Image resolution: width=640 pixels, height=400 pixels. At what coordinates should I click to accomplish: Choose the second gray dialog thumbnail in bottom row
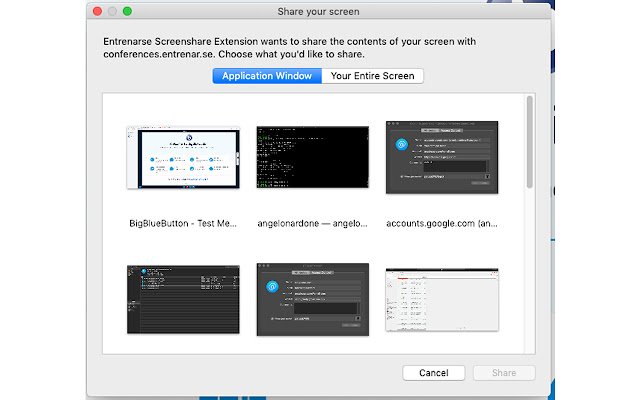(x=313, y=299)
